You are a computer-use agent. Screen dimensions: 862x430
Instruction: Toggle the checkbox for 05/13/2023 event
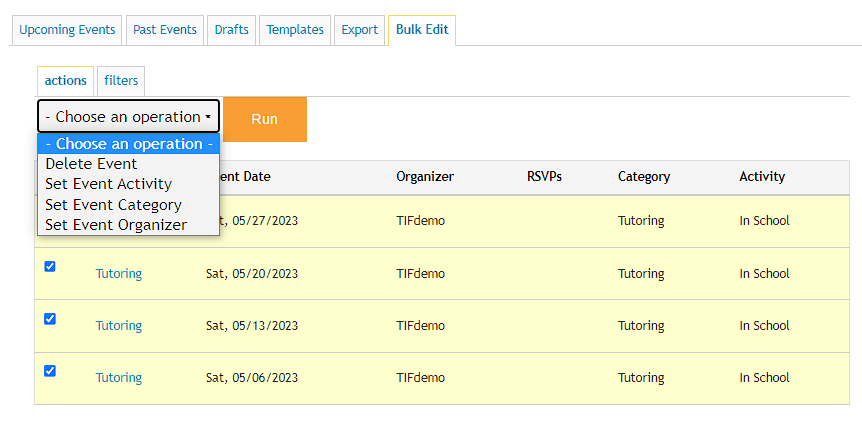pos(50,319)
